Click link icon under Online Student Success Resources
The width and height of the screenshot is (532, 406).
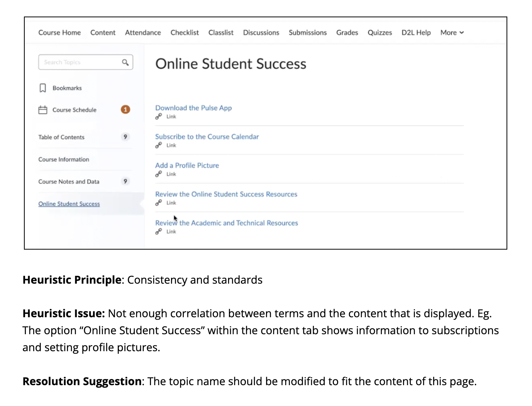coord(158,203)
